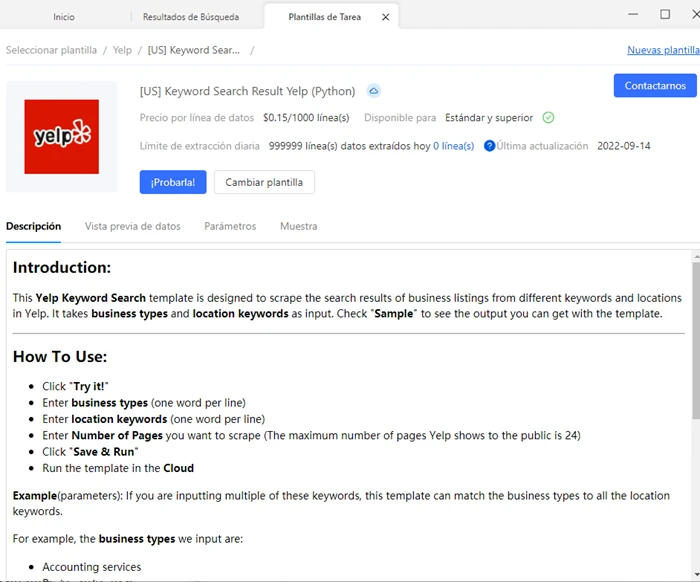
Task: Click the How To Use: heading
Action: point(60,357)
